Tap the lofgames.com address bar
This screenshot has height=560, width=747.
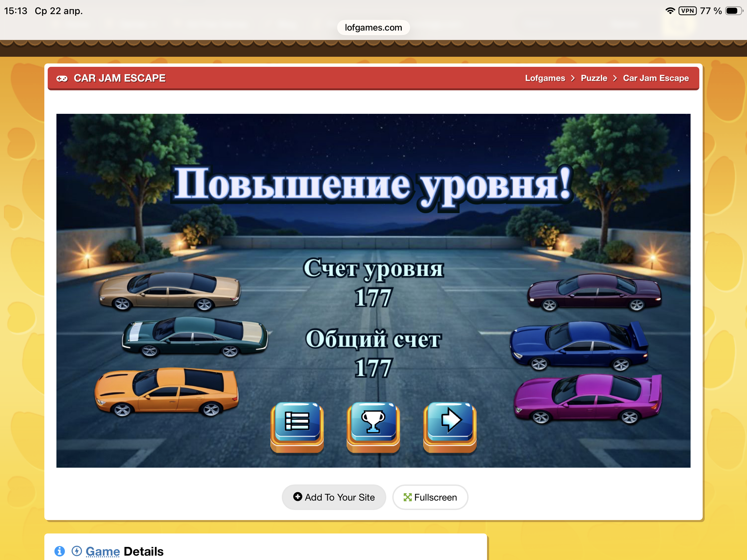coord(373,27)
